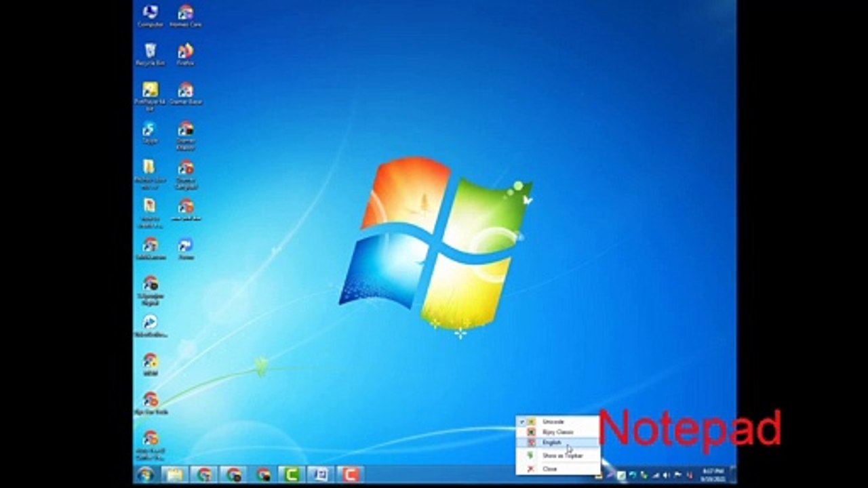Viewport: 868px width, 488px height.
Task: Launch the Skype desktop shortcut
Action: pos(150,132)
